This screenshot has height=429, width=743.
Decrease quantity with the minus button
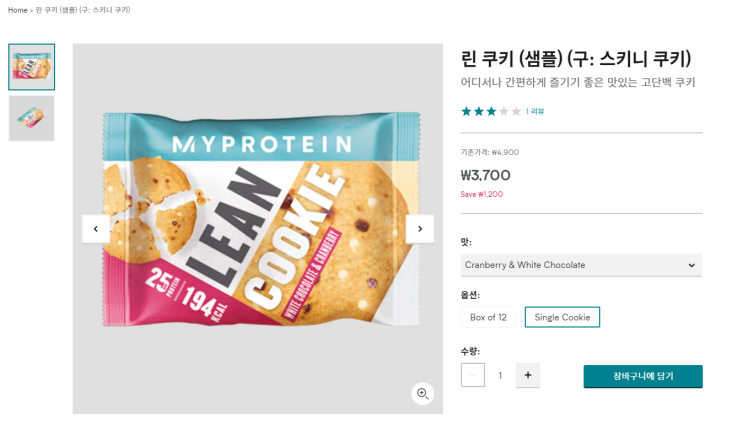(x=473, y=376)
